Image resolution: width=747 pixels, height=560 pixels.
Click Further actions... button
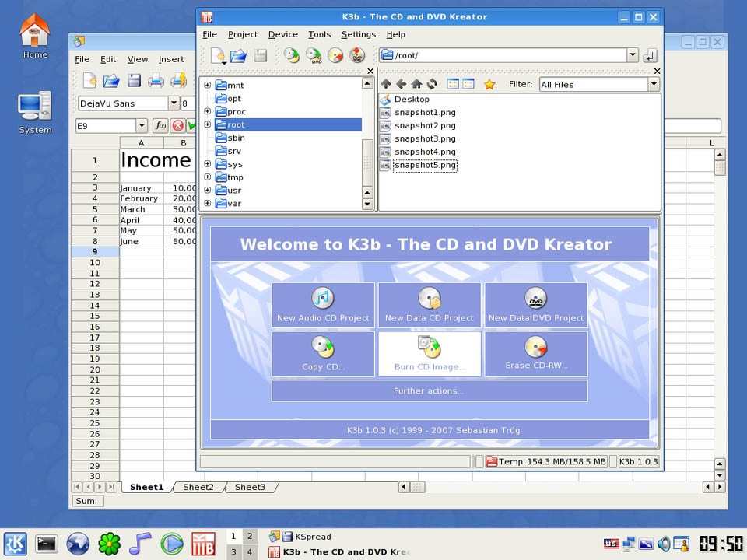430,391
